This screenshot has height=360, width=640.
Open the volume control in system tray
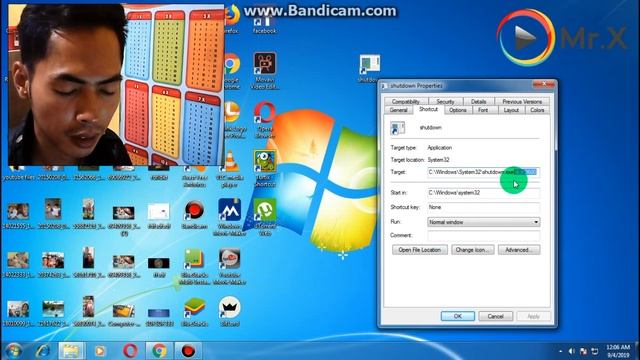[x=571, y=351]
